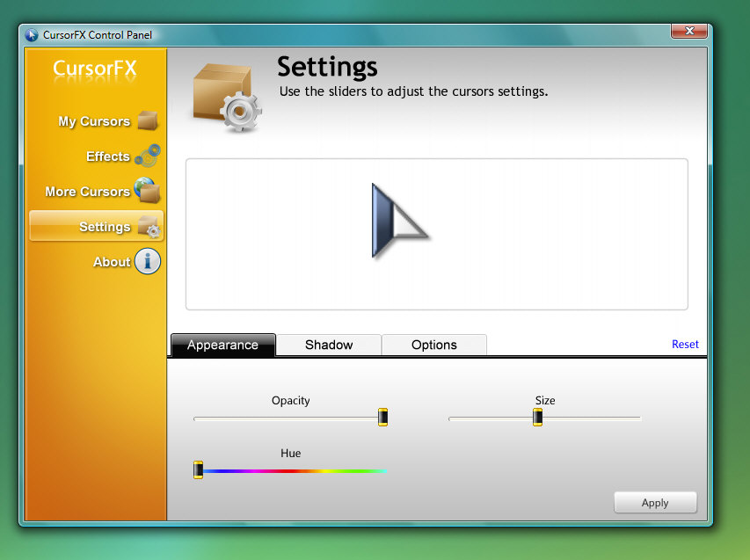750x560 pixels.
Task: Click the About info icon
Action: tap(148, 261)
